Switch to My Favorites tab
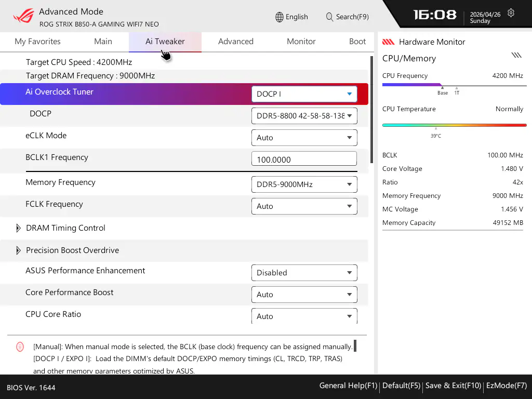This screenshot has width=532, height=399. pos(37,42)
